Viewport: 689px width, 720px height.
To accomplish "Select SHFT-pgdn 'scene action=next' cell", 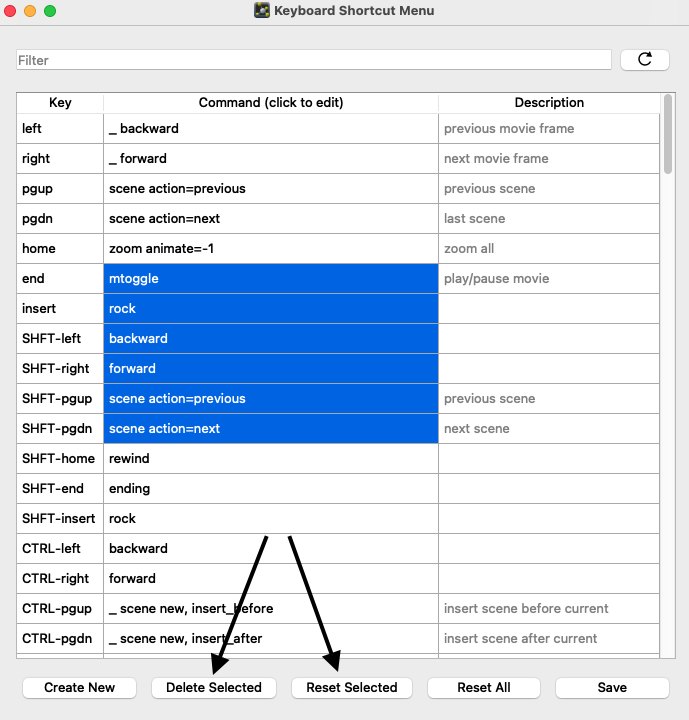I will coord(271,428).
